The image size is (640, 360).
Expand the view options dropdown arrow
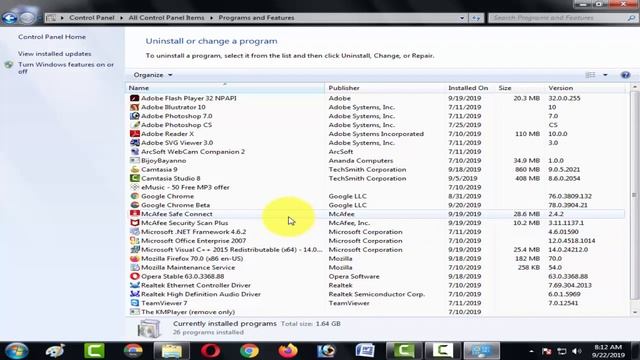click(x=605, y=75)
